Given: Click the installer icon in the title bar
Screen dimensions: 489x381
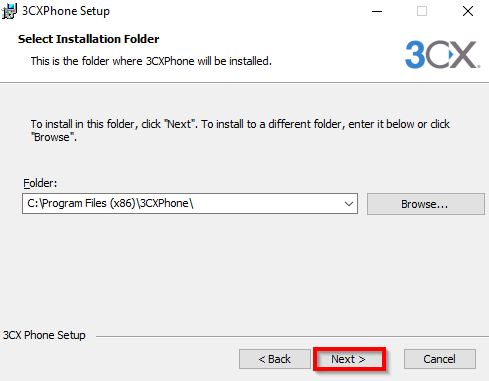Looking at the screenshot, I should click(9, 11).
